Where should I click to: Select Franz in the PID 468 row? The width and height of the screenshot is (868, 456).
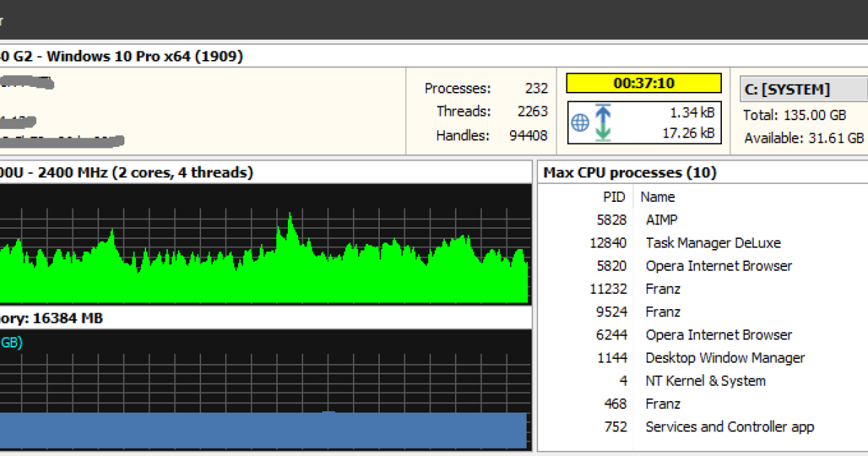[x=663, y=404]
